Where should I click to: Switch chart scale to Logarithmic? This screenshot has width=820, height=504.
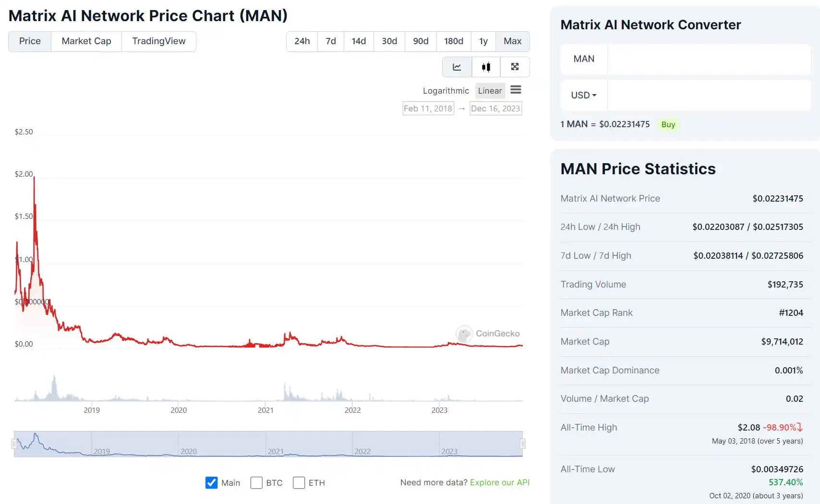(446, 91)
